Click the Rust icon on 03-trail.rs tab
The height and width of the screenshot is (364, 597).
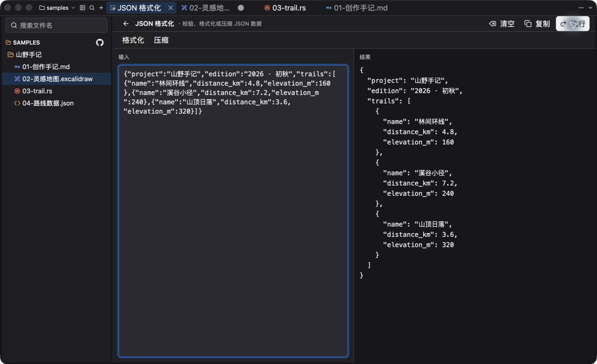pos(267,8)
